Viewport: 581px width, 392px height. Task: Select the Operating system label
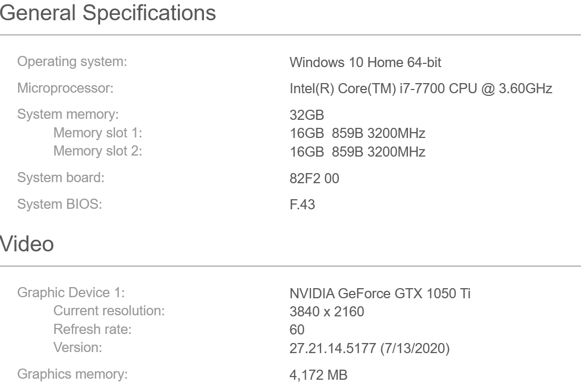[x=72, y=62]
